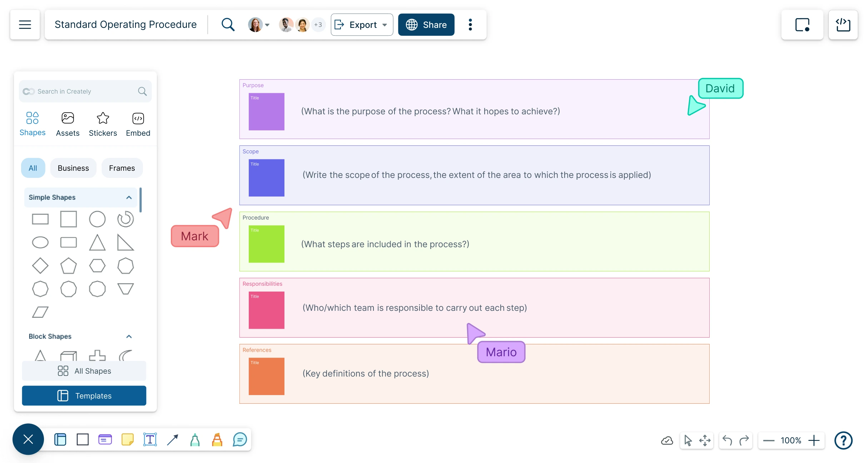The width and height of the screenshot is (868, 463).
Task: Click the Share button
Action: pos(426,25)
